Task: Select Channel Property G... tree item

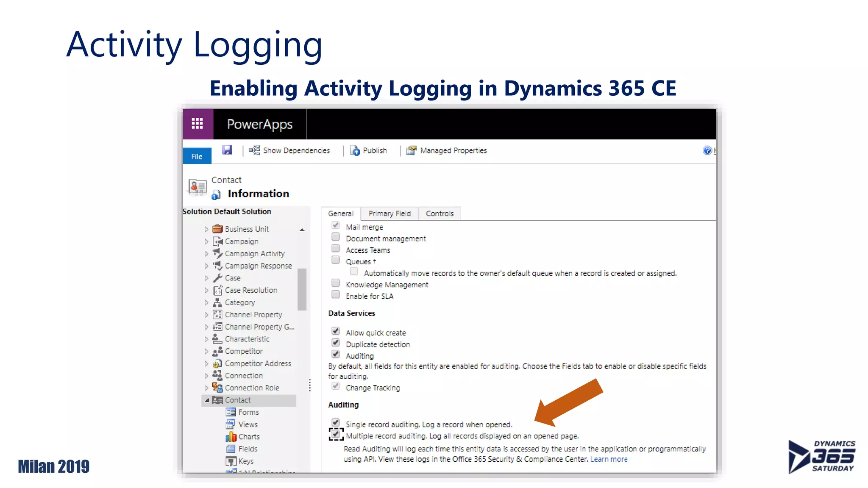Action: 259,327
